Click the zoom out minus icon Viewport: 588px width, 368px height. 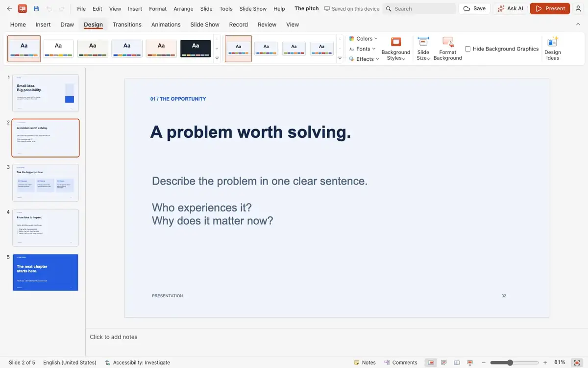(x=484, y=363)
